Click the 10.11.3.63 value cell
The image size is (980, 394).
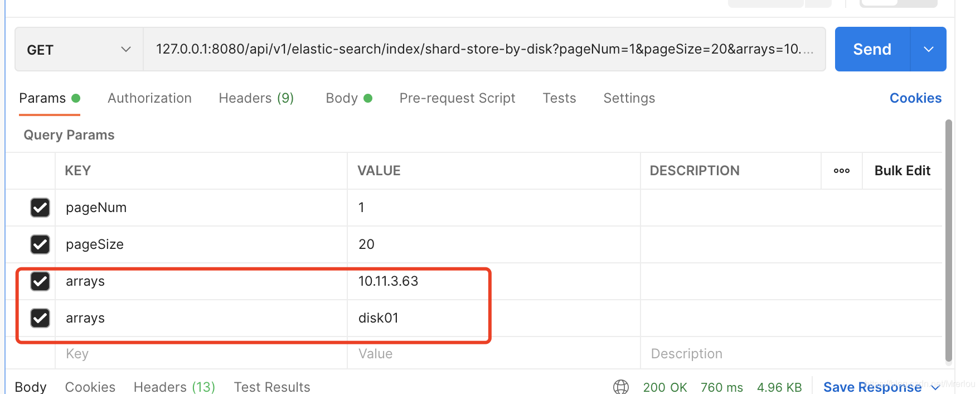(494, 281)
